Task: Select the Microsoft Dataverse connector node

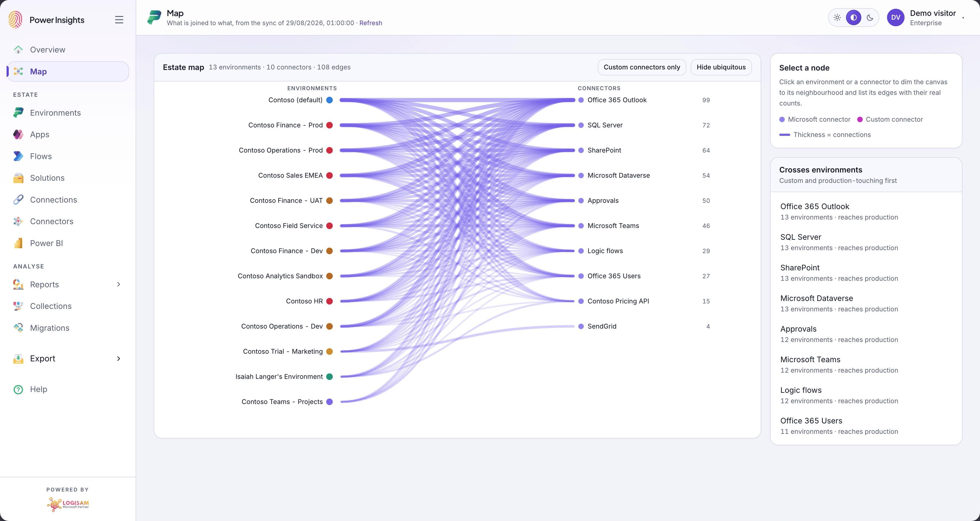Action: point(581,175)
